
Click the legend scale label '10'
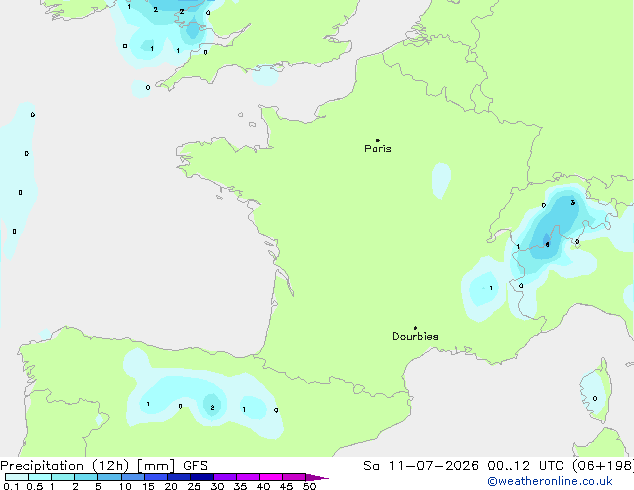click(x=125, y=486)
